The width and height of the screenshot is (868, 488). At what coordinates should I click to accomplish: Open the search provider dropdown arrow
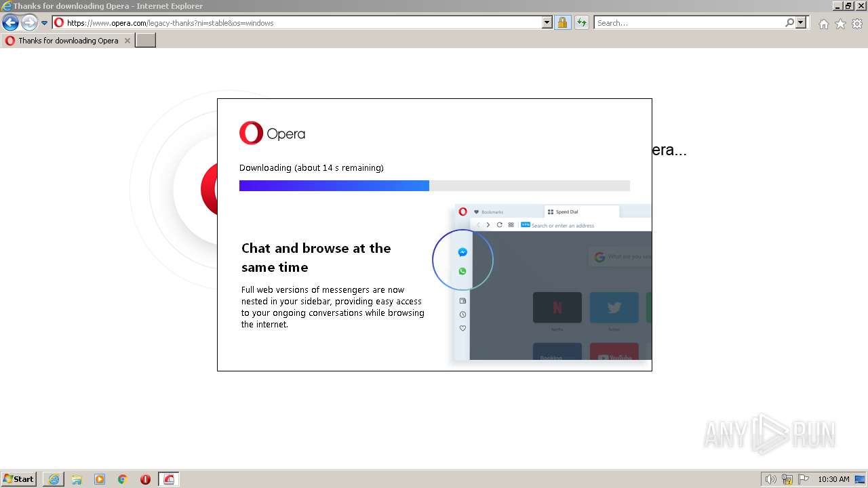(x=801, y=22)
